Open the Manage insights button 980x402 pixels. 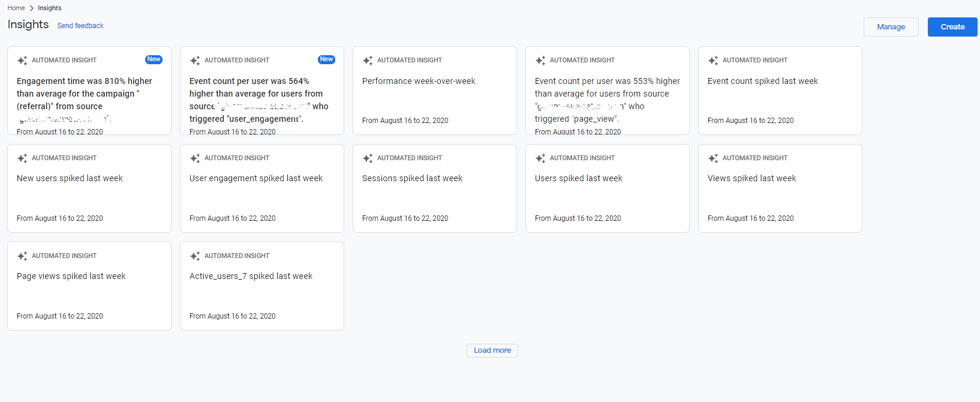(891, 27)
